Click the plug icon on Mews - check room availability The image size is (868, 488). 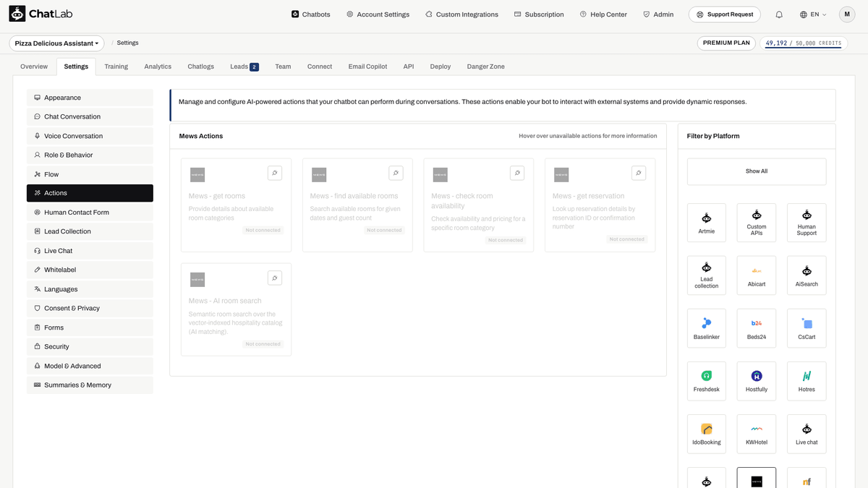point(517,173)
